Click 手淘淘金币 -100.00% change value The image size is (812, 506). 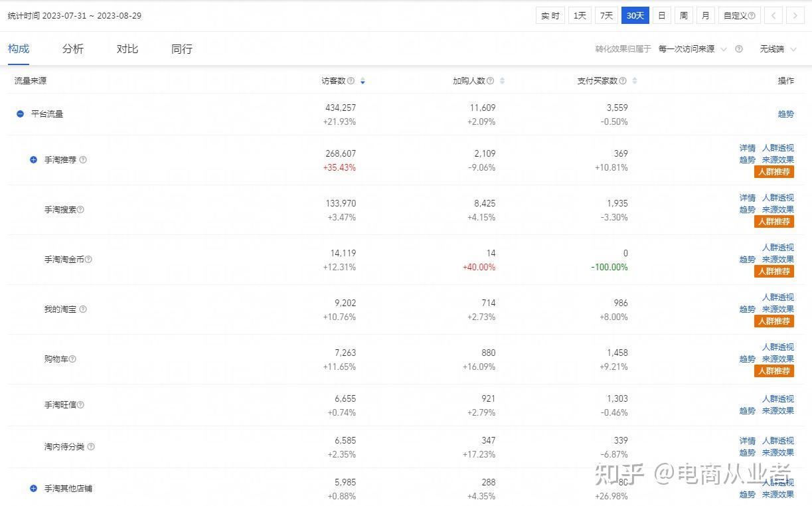click(x=609, y=268)
